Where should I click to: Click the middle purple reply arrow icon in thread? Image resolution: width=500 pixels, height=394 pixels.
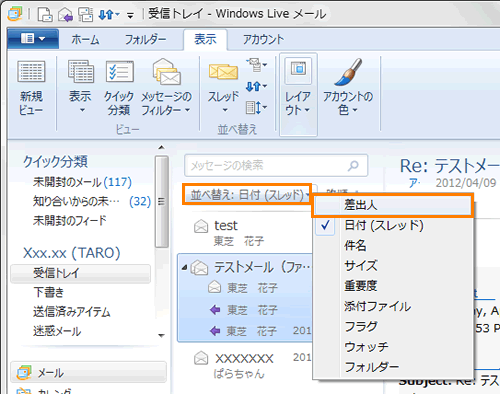[215, 310]
